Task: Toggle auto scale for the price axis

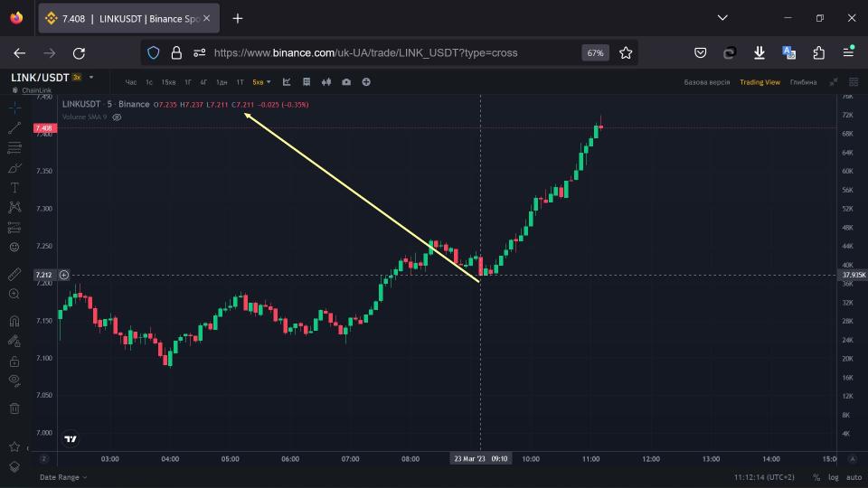Action: pyautogui.click(x=853, y=477)
